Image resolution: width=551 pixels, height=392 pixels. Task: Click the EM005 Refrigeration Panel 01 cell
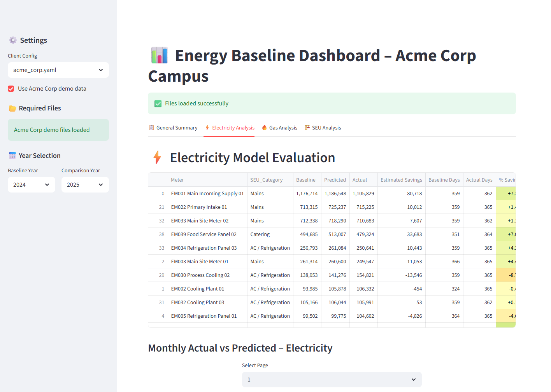207,316
